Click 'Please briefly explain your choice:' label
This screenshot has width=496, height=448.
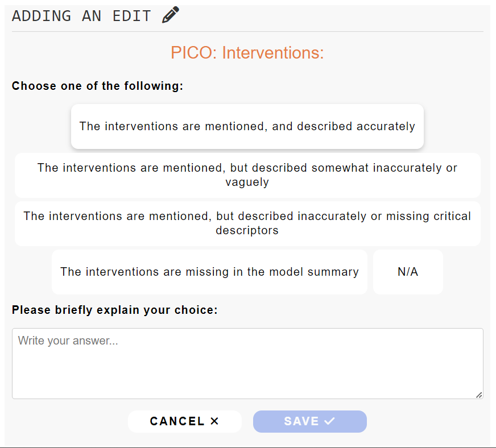coord(114,310)
